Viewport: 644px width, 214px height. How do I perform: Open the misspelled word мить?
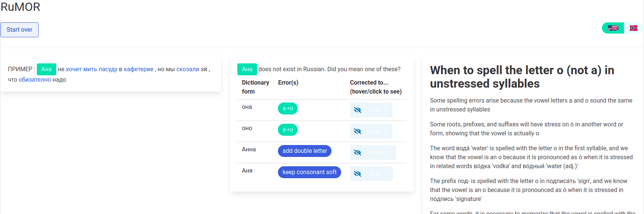click(90, 69)
